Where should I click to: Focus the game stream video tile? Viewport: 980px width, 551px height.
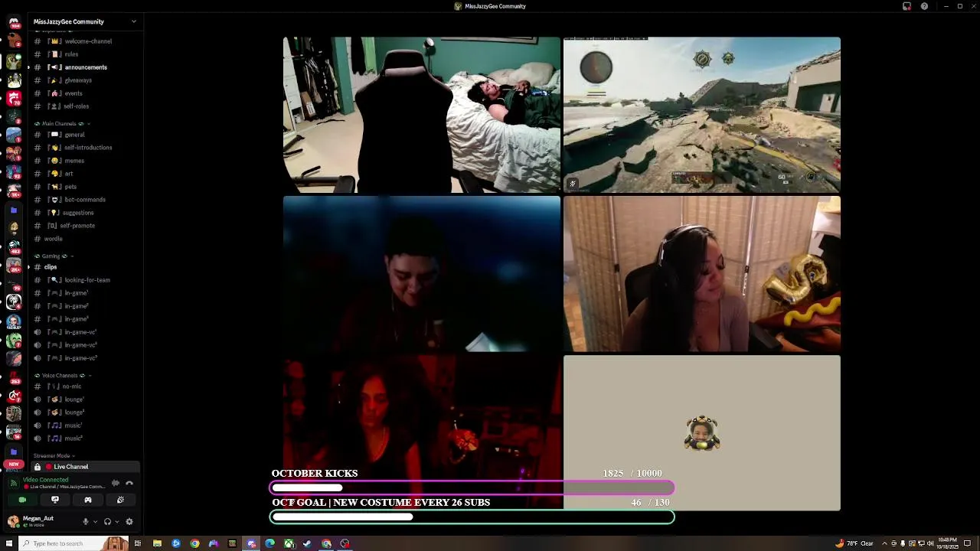[702, 115]
